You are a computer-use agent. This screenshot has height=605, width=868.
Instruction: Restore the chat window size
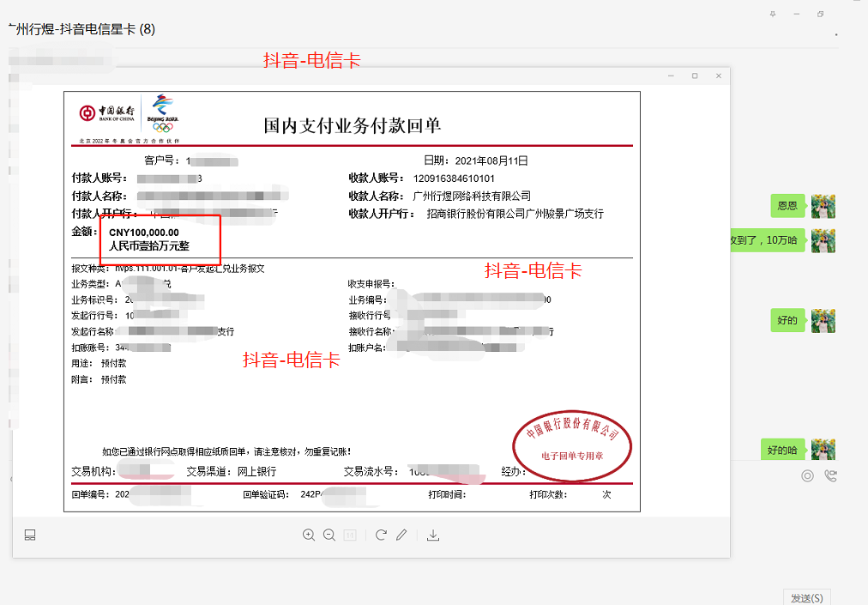coord(820,14)
